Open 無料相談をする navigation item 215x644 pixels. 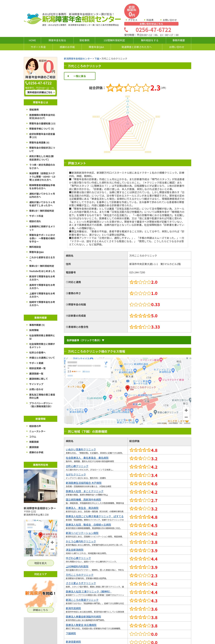pos(150,40)
